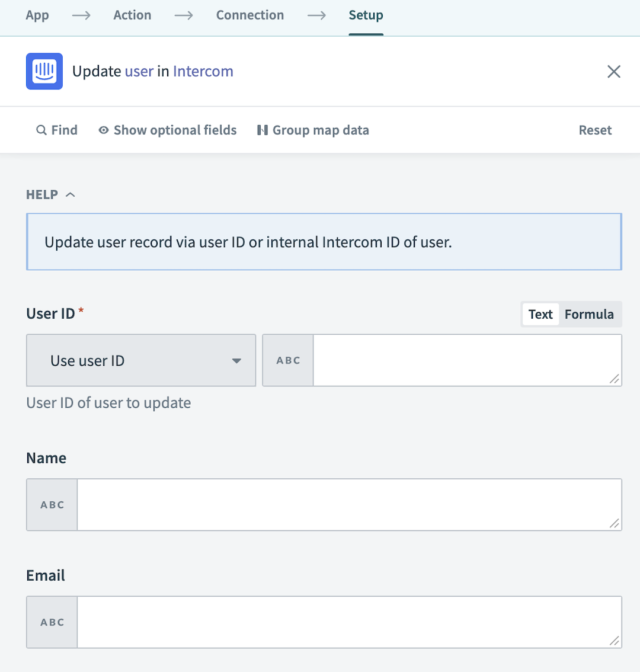Open the user link in the title
Image resolution: width=640 pixels, height=672 pixels.
coord(139,71)
